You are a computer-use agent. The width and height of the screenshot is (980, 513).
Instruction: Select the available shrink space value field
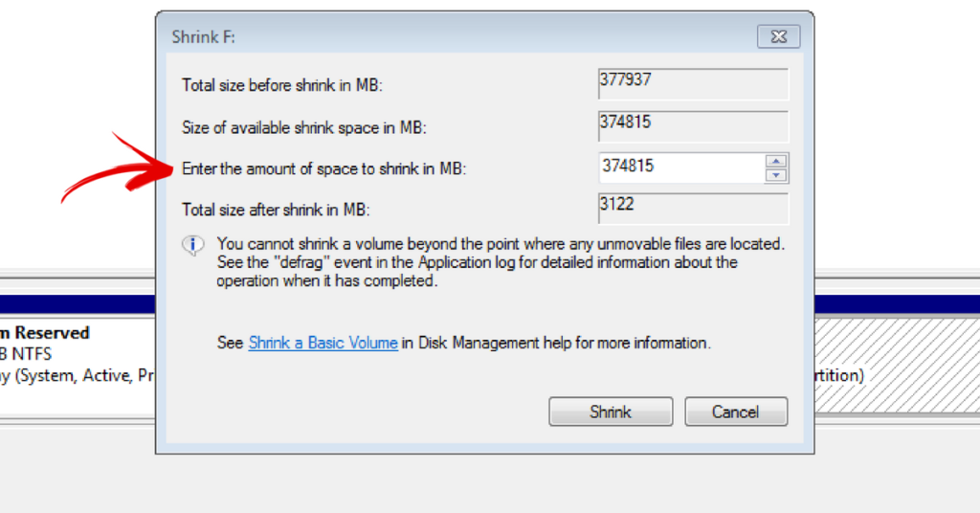coord(693,126)
